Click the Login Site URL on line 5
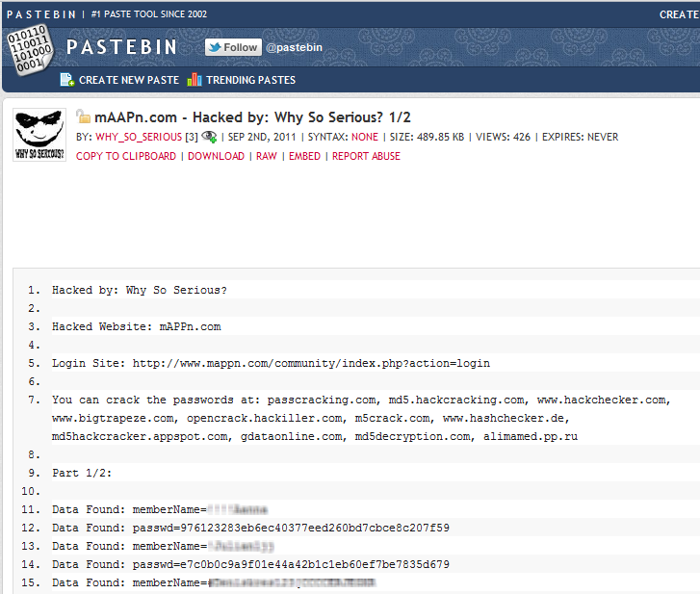 311,363
